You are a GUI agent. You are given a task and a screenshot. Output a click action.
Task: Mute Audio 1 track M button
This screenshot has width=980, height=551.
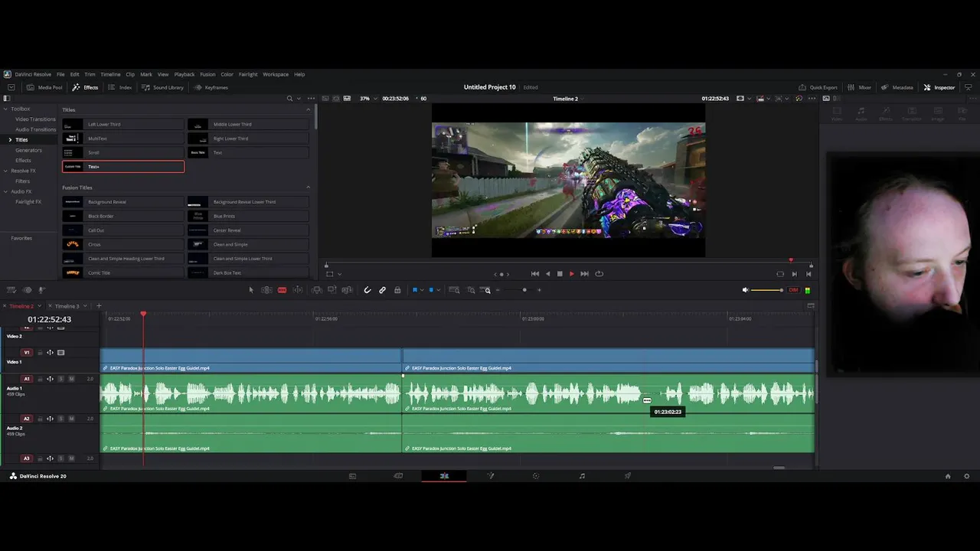click(72, 379)
